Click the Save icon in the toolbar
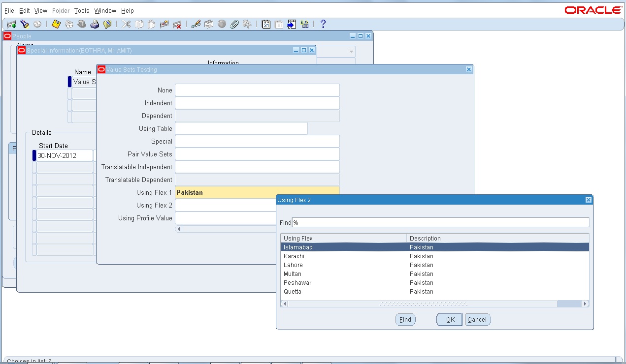This screenshot has height=364, width=626. (x=55, y=24)
